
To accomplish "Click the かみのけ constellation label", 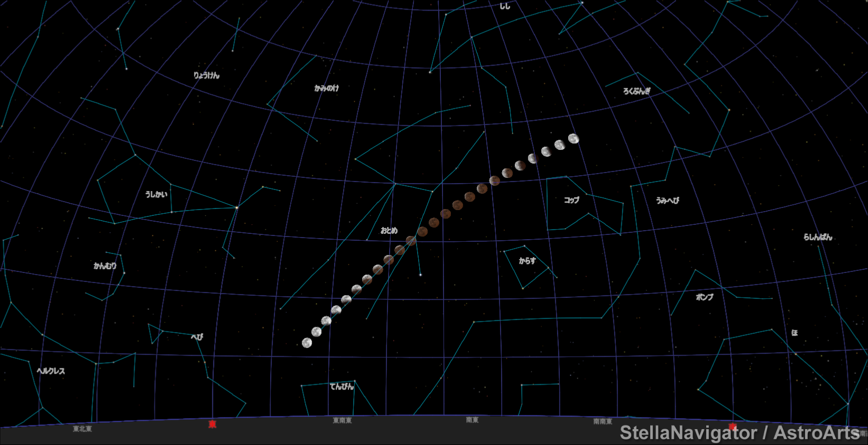I will (327, 88).
